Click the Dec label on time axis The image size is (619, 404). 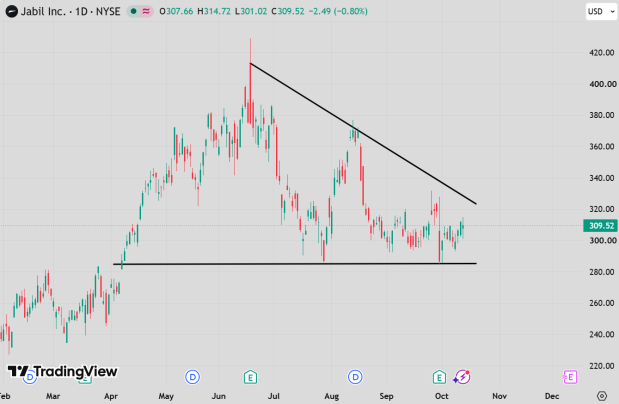coord(551,396)
